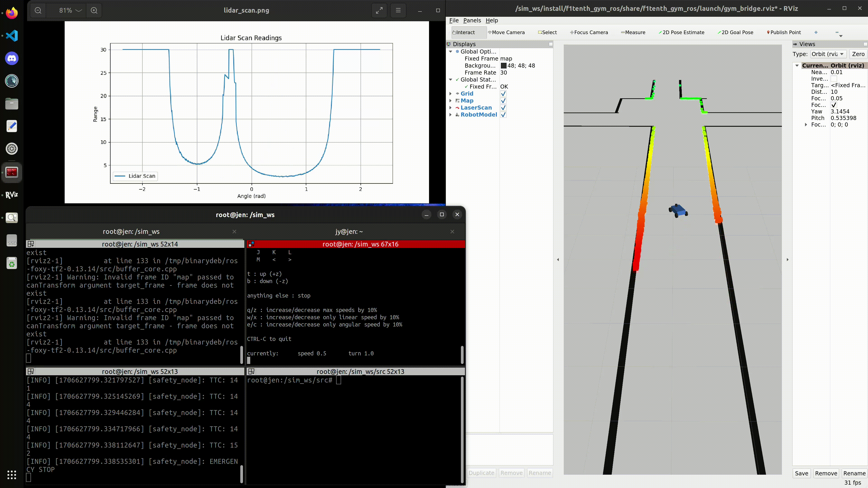Switch to RViz via dock icon

coord(12,195)
